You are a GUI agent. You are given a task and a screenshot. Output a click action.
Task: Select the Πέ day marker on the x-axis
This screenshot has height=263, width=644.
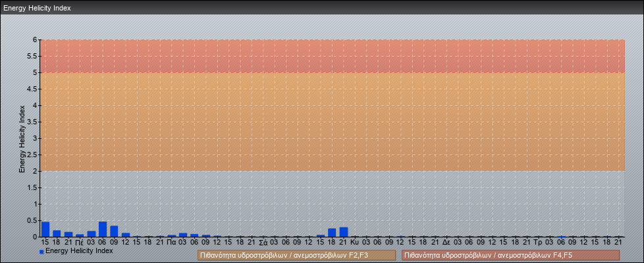79,243
